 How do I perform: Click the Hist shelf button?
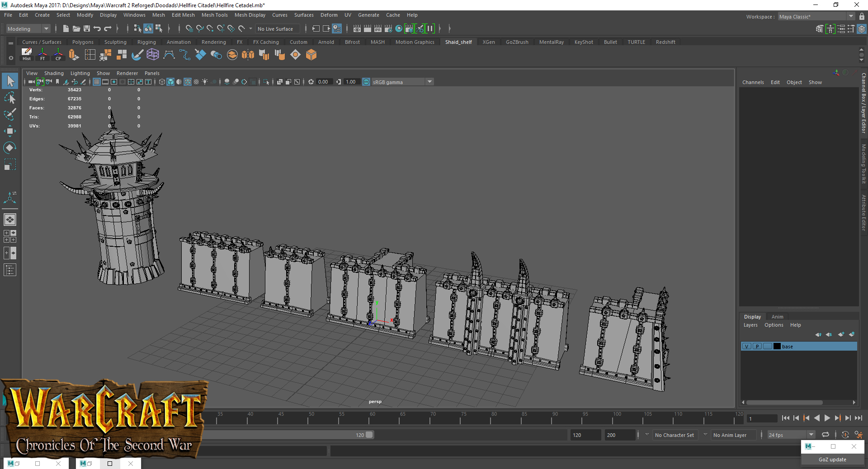[27, 55]
